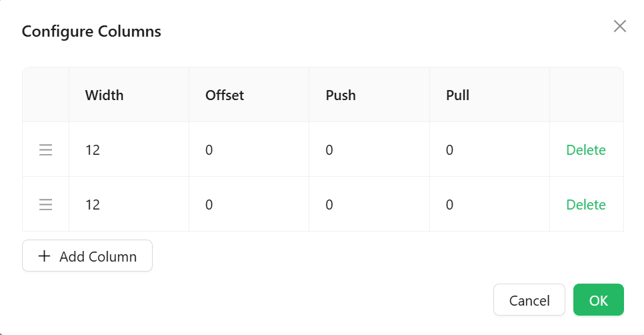644x335 pixels.
Task: Confirm with the OK button
Action: (x=599, y=300)
